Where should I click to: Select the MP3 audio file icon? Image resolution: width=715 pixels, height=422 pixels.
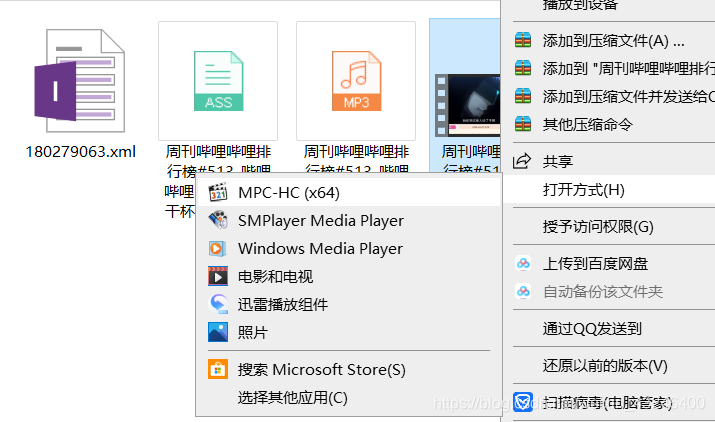pyautogui.click(x=356, y=81)
